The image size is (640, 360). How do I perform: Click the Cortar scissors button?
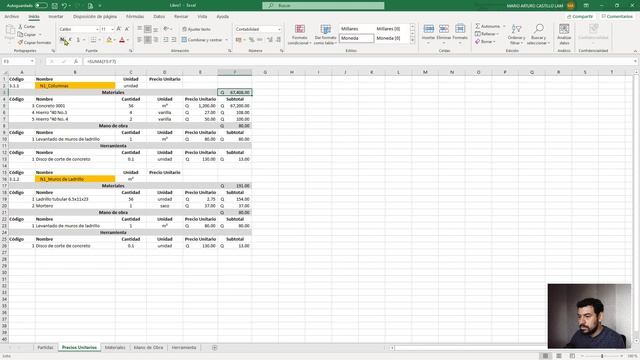point(27,27)
